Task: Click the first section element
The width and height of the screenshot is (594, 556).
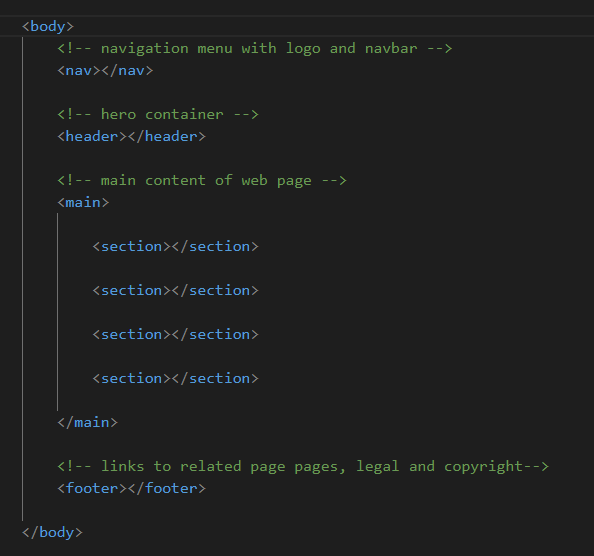Action: click(x=175, y=247)
